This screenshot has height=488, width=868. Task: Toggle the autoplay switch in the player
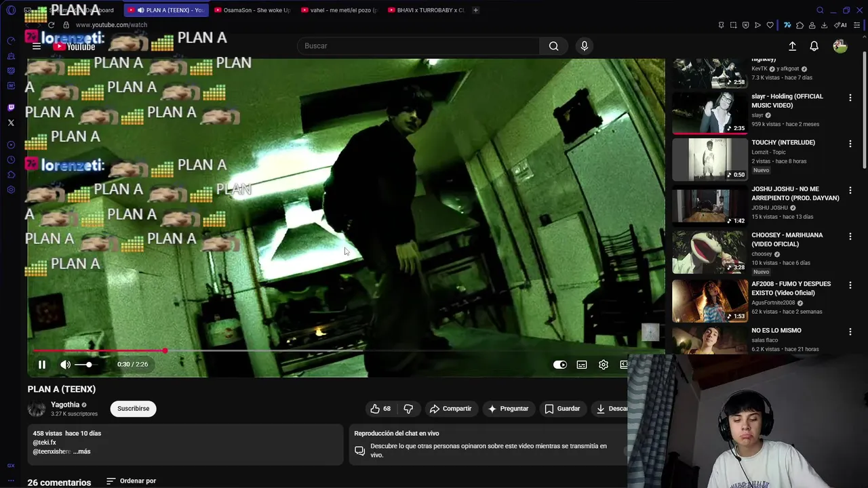pyautogui.click(x=560, y=365)
